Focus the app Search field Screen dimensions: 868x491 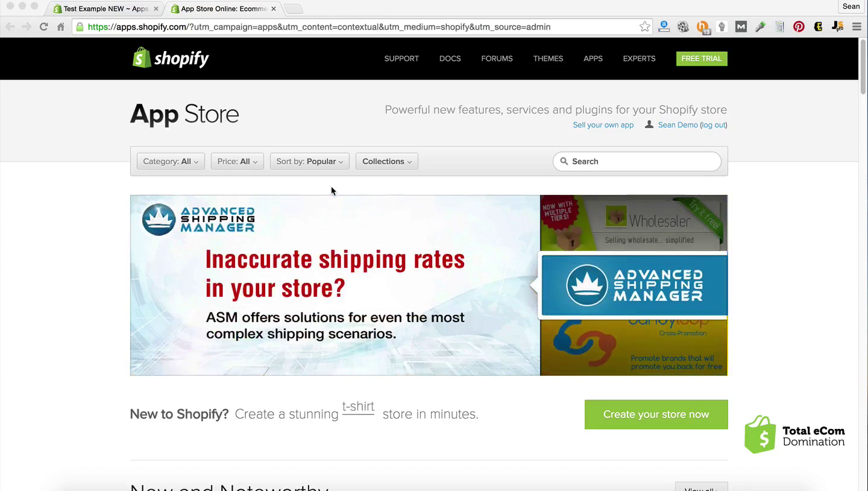point(637,161)
